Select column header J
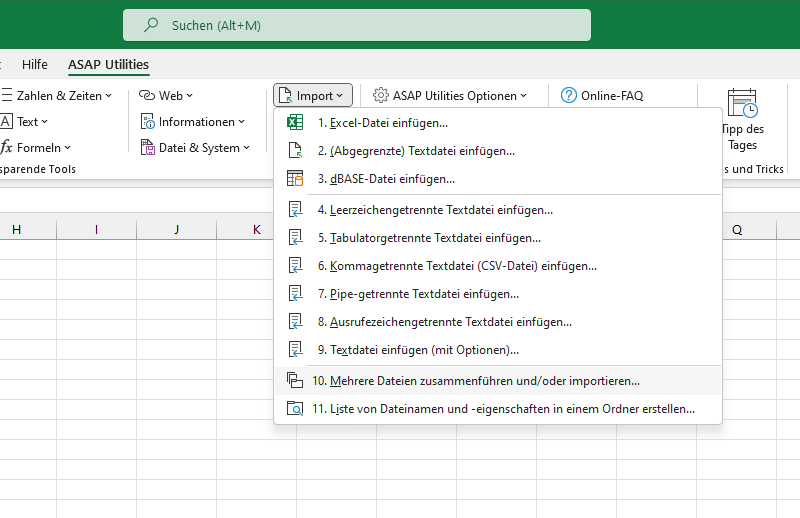The image size is (800, 518). pos(177,230)
